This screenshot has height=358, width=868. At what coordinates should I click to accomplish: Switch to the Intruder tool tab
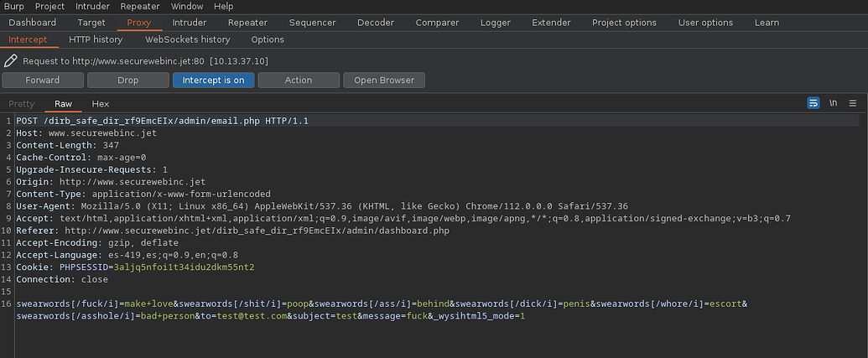tap(189, 23)
